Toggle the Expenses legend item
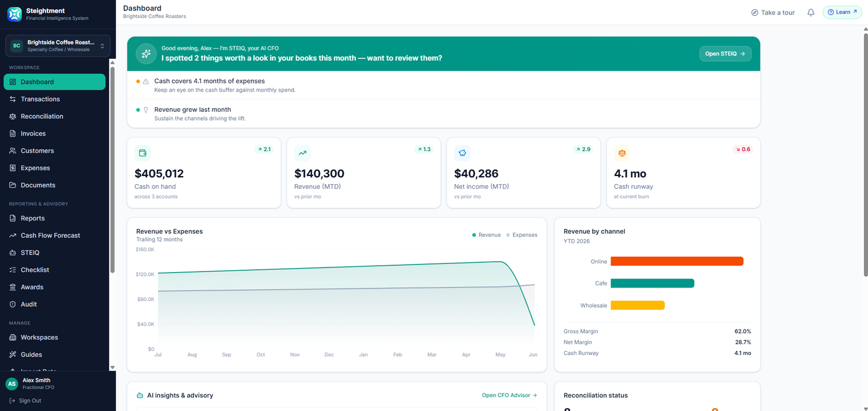This screenshot has height=411, width=868. (521, 235)
